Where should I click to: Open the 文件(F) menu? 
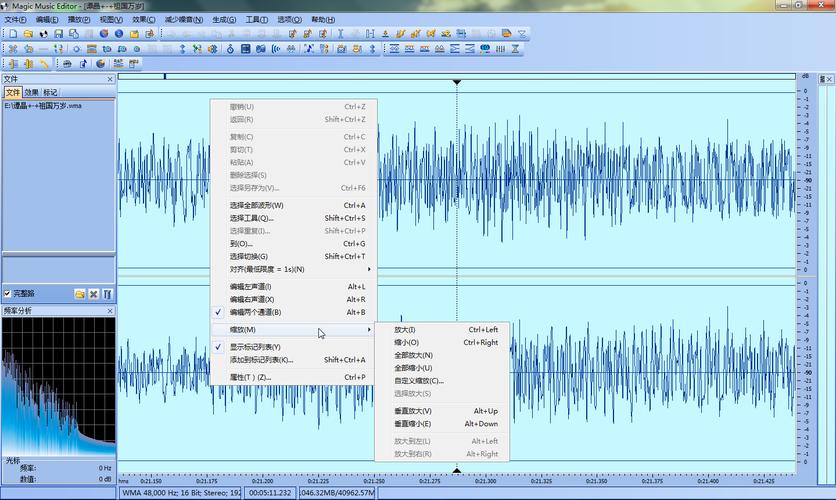click(15, 20)
